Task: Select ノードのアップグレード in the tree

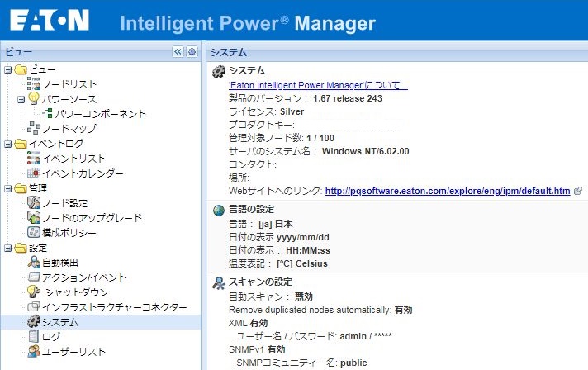Action: pos(92,218)
